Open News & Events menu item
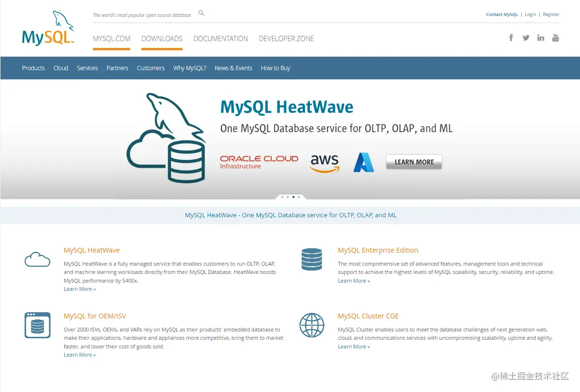This screenshot has width=580, height=392. click(x=233, y=68)
